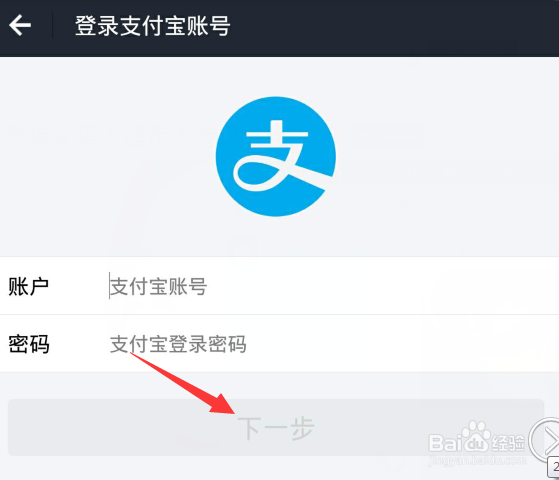Tap the blue Alipay logo
Image resolution: width=559 pixels, height=480 pixels.
[276, 156]
